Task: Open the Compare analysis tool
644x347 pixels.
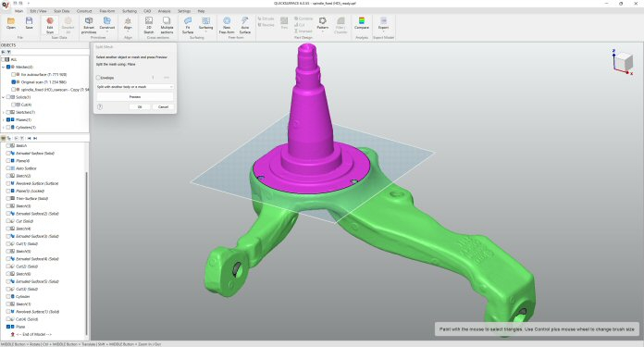Action: click(362, 23)
